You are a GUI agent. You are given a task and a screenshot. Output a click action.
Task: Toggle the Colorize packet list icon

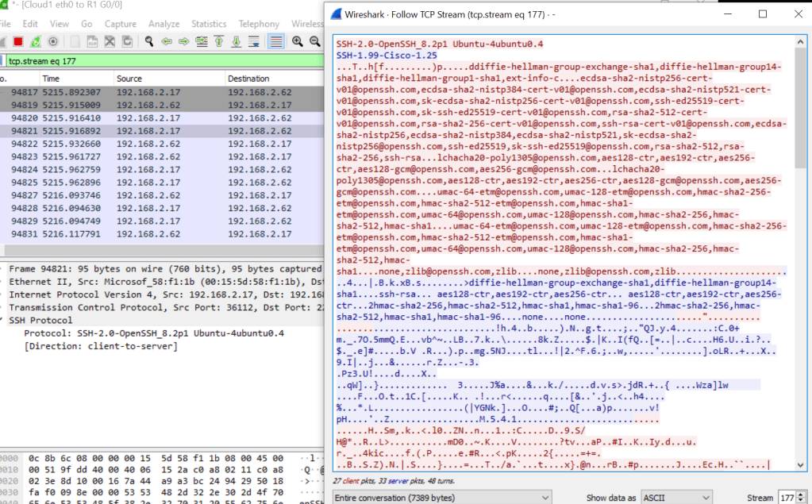(x=275, y=41)
